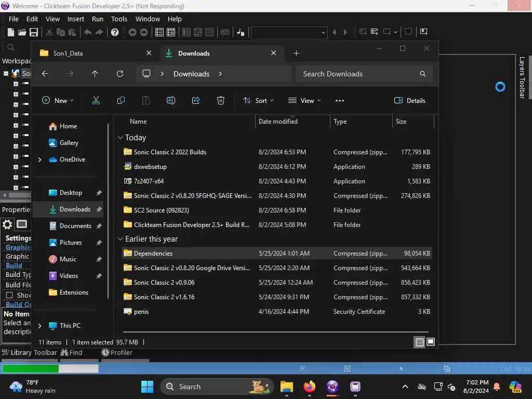532x399 pixels.
Task: Switch to the Son1_Data tab
Action: pos(95,54)
